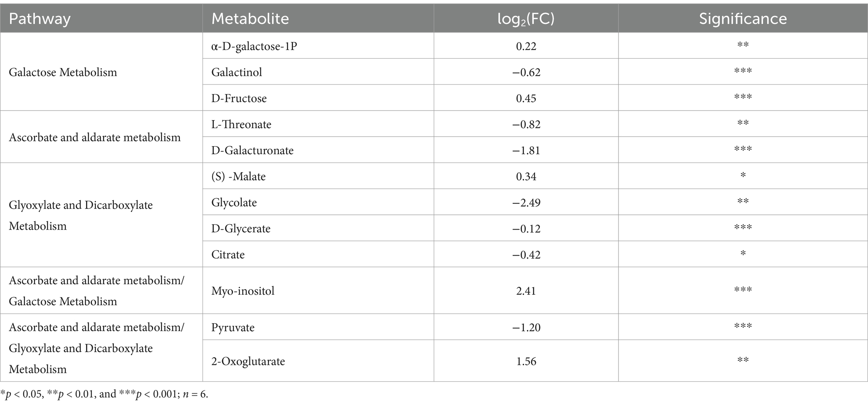Click the Galactinol metabolite cell

(x=318, y=72)
